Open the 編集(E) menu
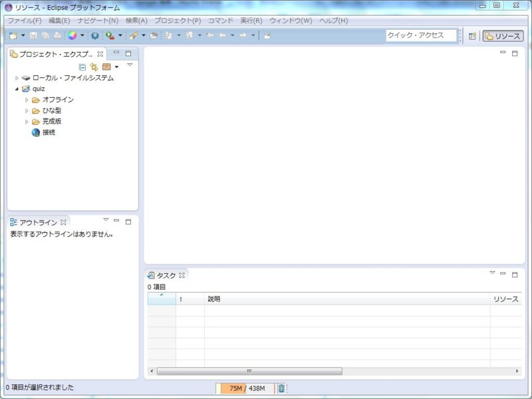Screen dimensions: 532x399 [59, 21]
